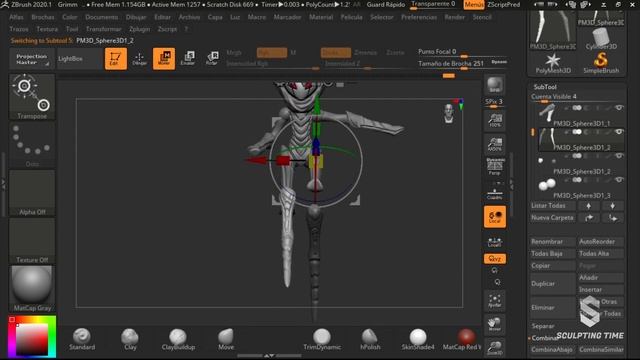Select the hPolish brush

pyautogui.click(x=370, y=339)
